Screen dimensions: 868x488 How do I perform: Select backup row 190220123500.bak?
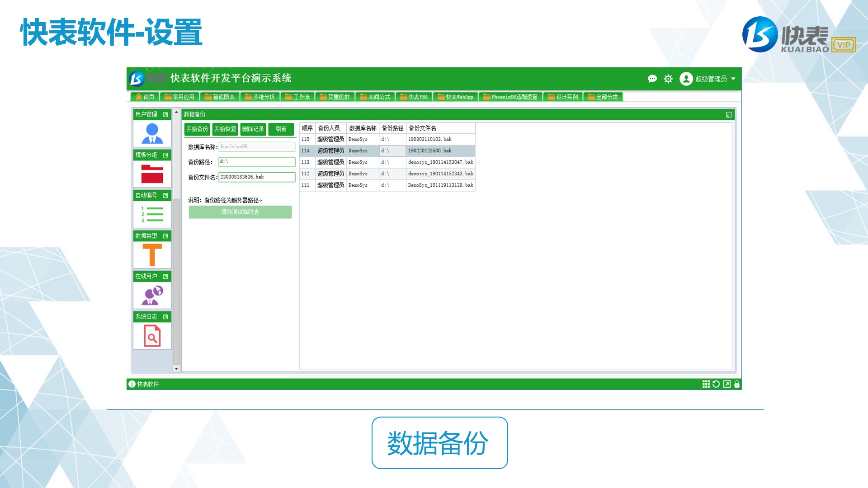click(x=387, y=151)
